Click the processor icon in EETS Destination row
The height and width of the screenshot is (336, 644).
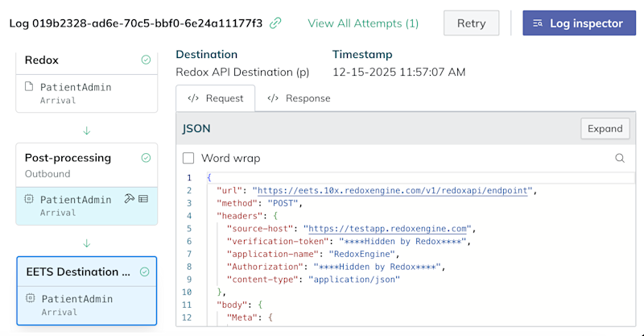click(x=31, y=298)
